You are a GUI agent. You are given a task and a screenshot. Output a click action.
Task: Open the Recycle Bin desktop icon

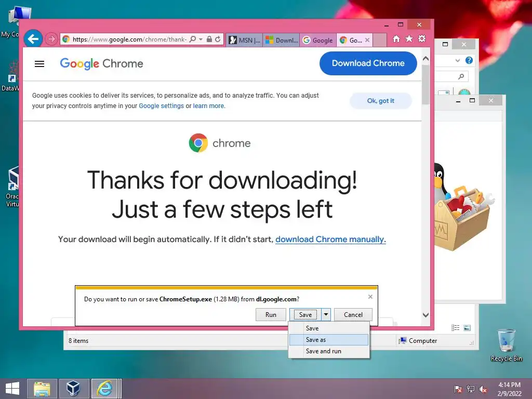[506, 345]
